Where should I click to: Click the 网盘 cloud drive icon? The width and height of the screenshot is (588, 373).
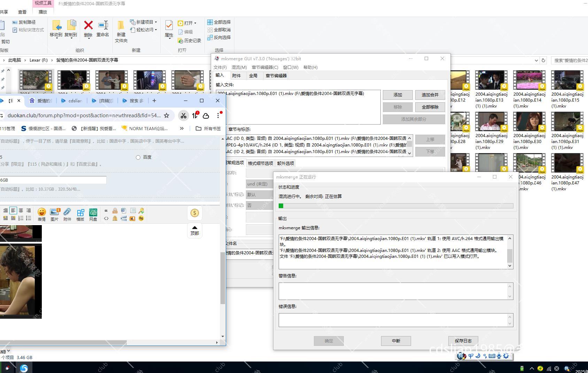pyautogui.click(x=93, y=213)
